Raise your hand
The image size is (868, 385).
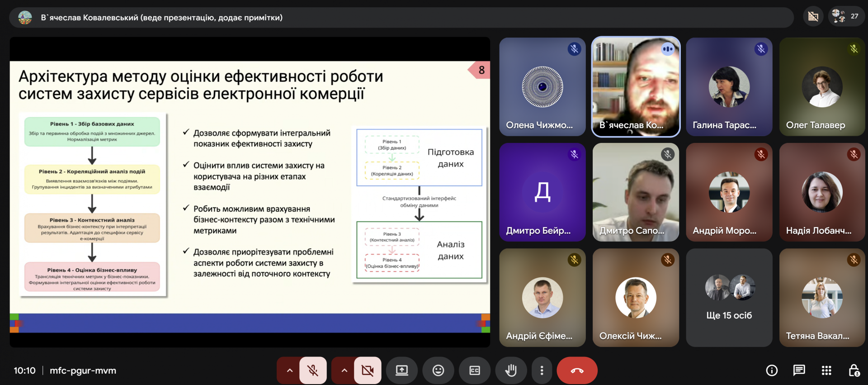[511, 371]
